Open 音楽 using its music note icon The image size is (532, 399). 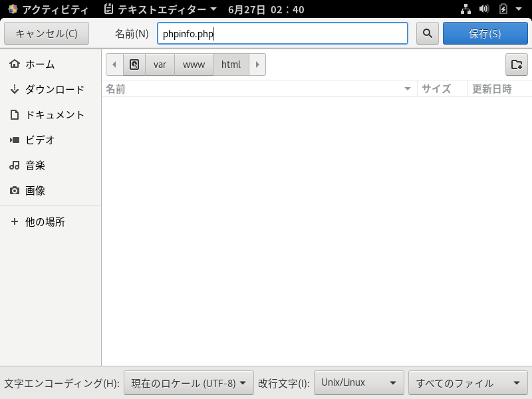click(15, 166)
